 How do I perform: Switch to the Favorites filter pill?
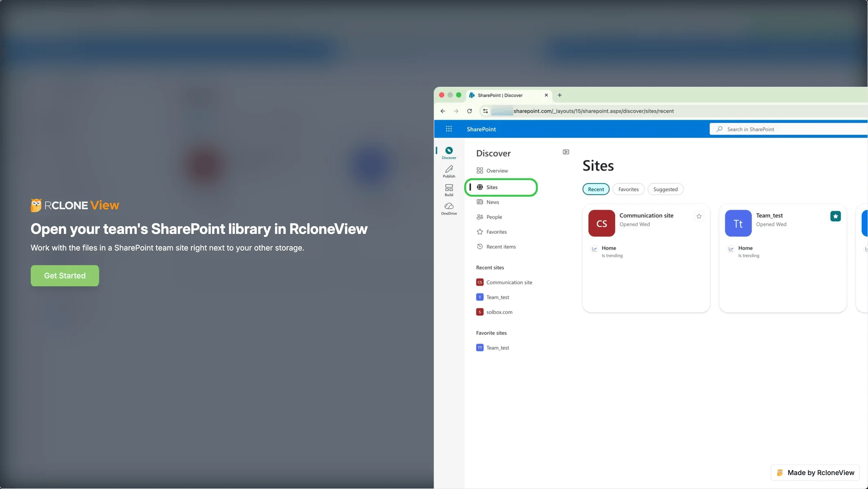(x=628, y=189)
